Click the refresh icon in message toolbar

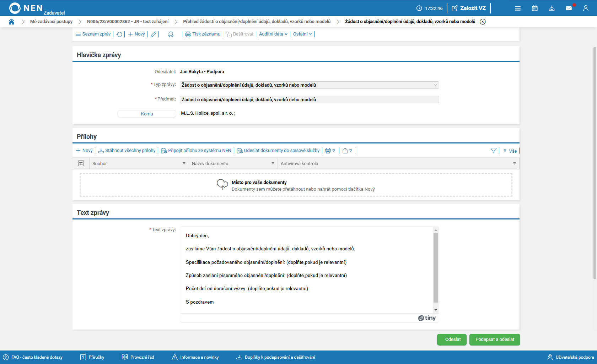[119, 34]
